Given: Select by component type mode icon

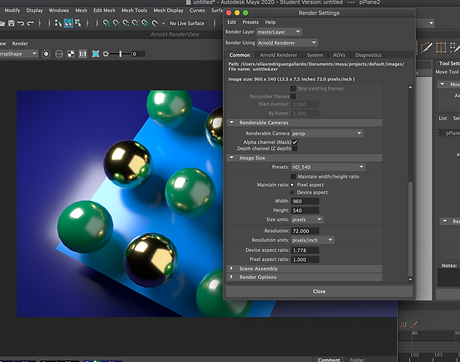Looking at the screenshot, I should click(78, 23).
